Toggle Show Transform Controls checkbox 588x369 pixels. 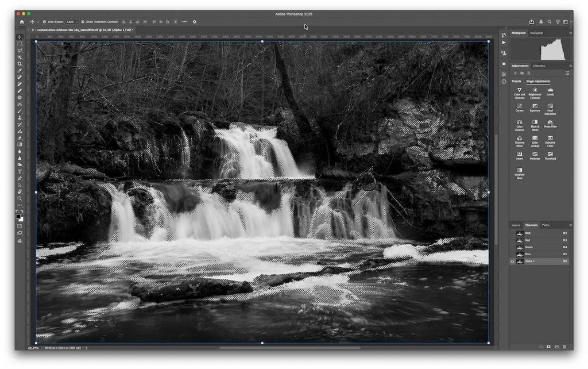tap(83, 22)
